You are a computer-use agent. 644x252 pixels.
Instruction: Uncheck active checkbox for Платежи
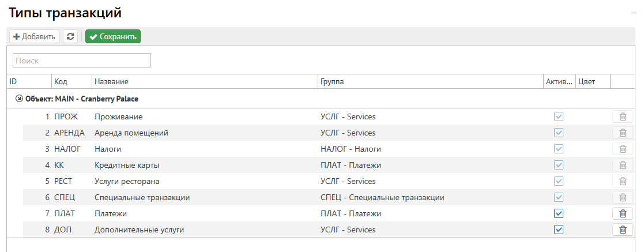(x=558, y=213)
